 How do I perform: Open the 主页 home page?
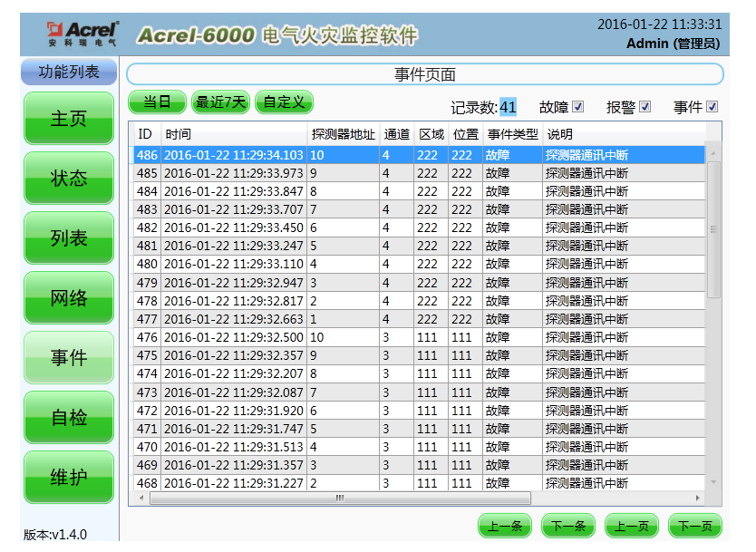coord(69,119)
